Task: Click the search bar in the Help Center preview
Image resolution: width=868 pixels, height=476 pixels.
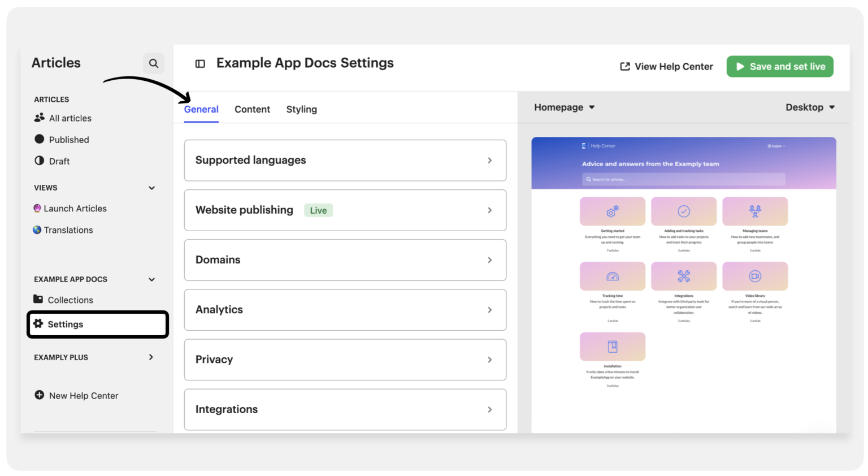Action: 683,179
